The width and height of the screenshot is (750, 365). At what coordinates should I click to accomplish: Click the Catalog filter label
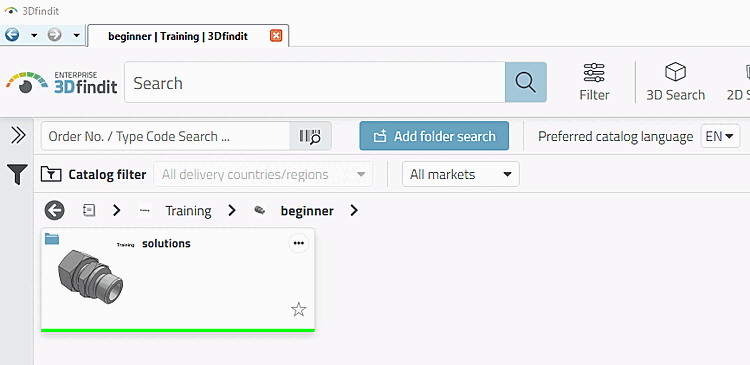pos(107,175)
